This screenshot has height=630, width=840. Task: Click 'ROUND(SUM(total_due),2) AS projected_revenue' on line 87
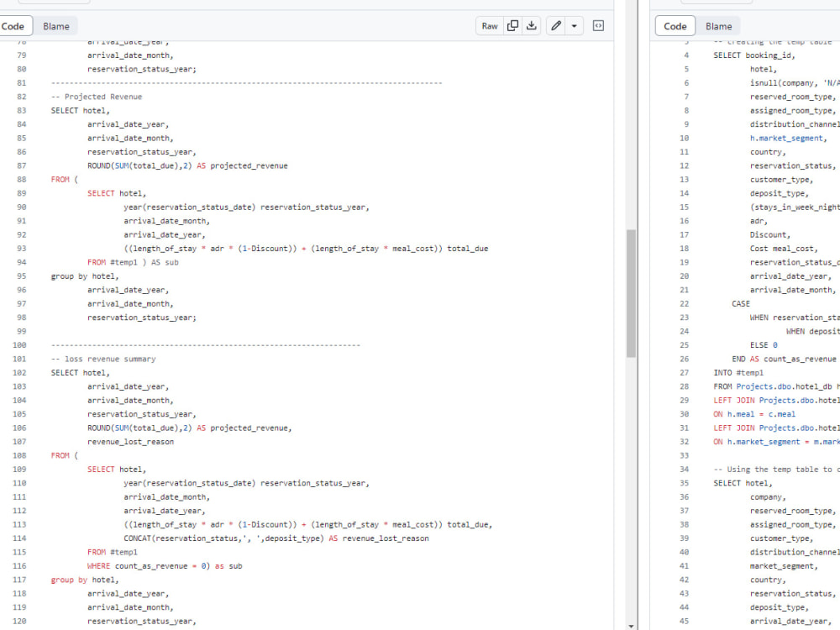click(x=187, y=166)
